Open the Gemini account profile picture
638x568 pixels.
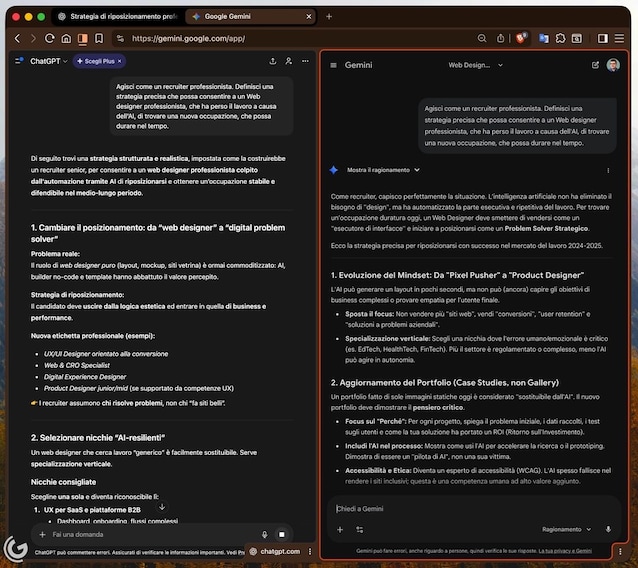pyautogui.click(x=613, y=65)
